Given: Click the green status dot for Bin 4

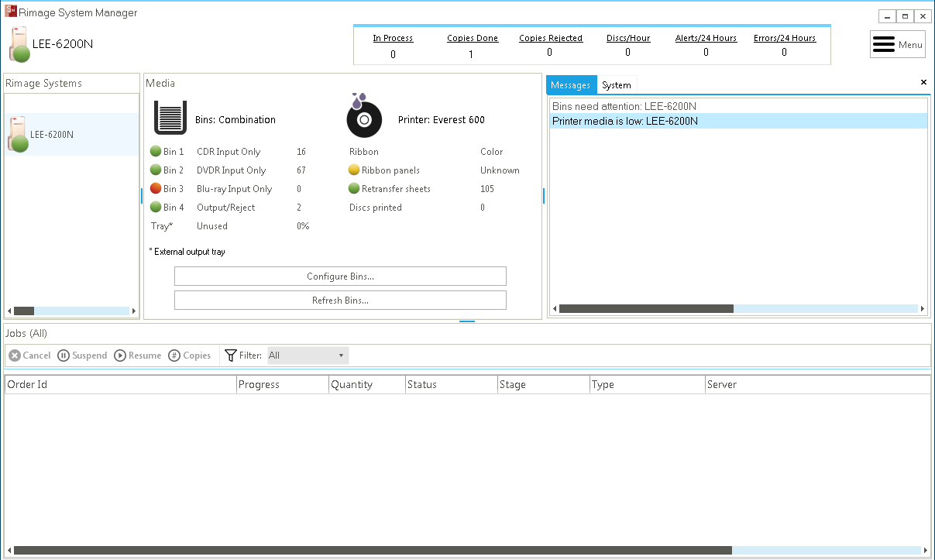Looking at the screenshot, I should (x=156, y=208).
